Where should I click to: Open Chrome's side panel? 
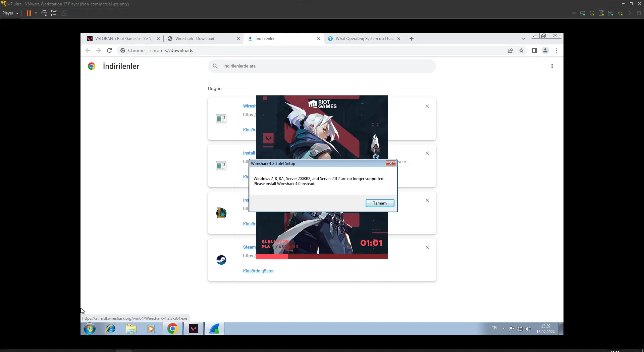coord(535,50)
